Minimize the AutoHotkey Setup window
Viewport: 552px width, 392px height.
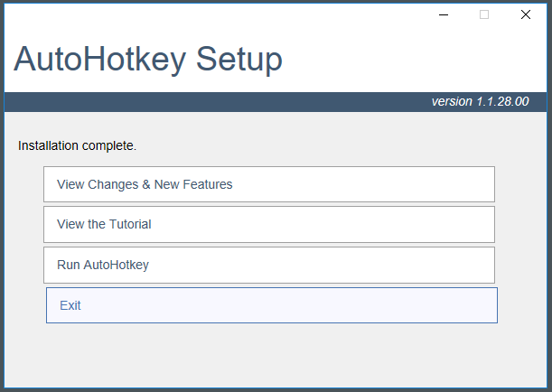pos(444,14)
